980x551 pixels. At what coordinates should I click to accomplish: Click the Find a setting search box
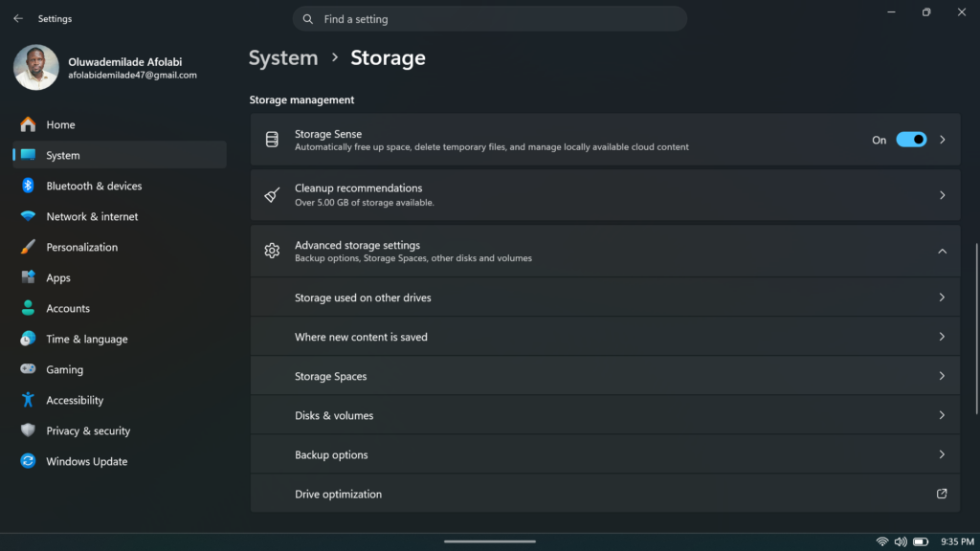(x=490, y=19)
